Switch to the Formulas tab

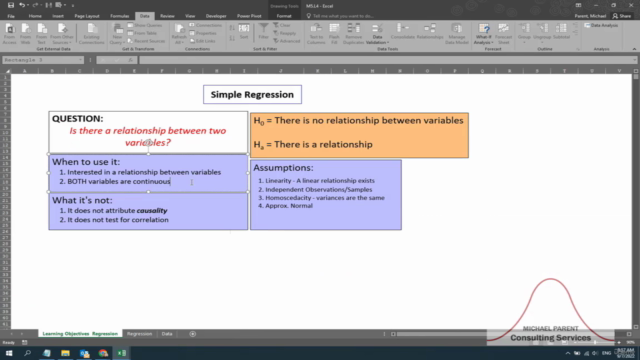[120, 16]
